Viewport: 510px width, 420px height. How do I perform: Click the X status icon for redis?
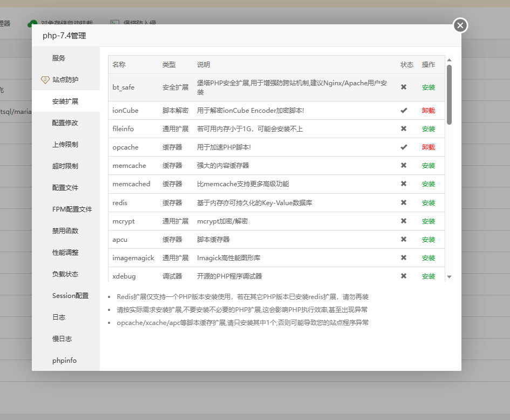[x=404, y=202]
